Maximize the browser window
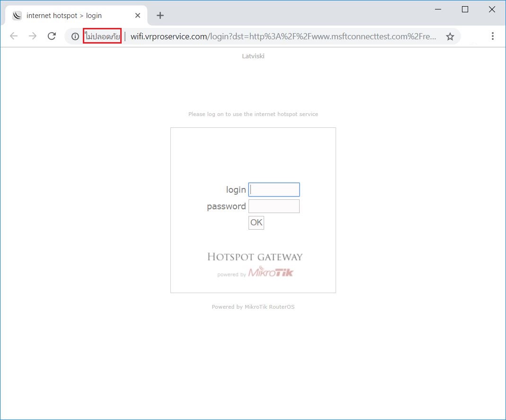The height and width of the screenshot is (420, 506). 465,9
